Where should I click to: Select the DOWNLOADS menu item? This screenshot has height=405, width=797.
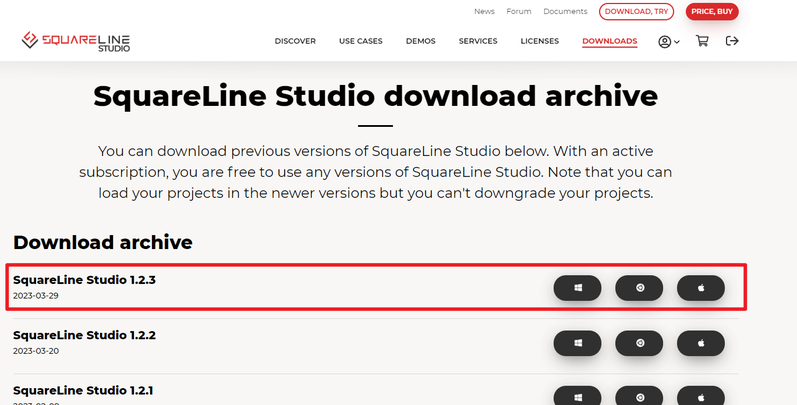[609, 41]
